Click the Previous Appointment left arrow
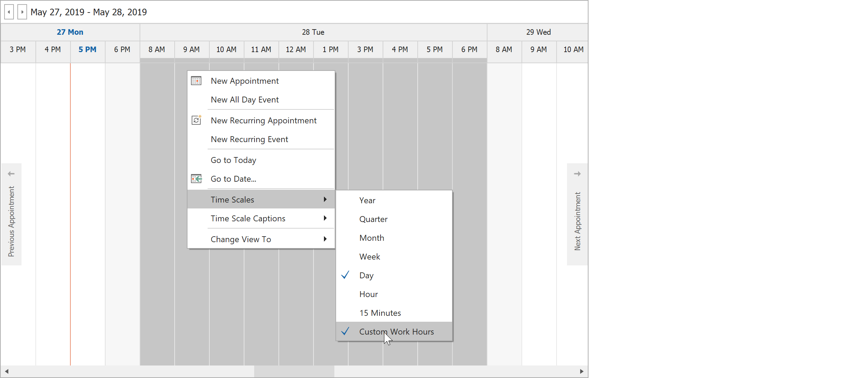Image resolution: width=868 pixels, height=378 pixels. click(11, 174)
